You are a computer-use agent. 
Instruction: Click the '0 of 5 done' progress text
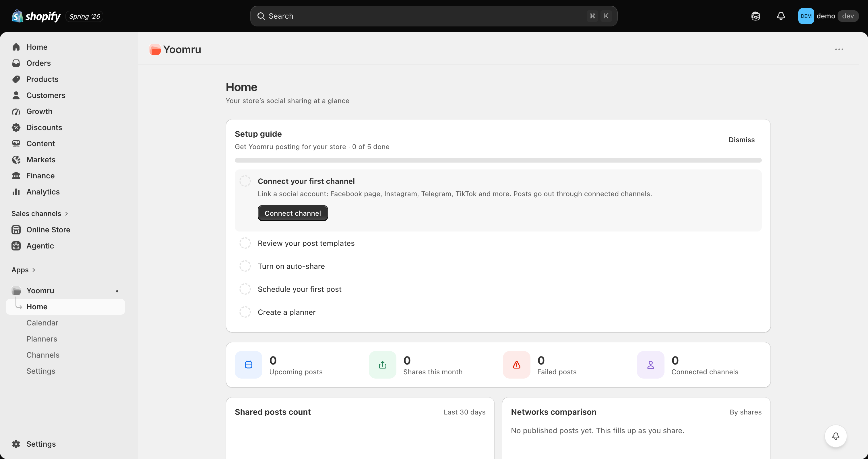pos(371,147)
